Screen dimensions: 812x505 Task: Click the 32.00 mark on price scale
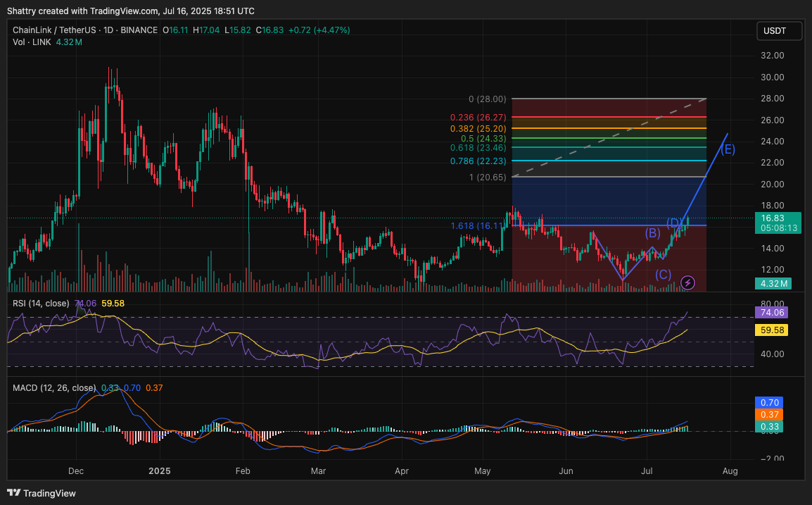773,56
